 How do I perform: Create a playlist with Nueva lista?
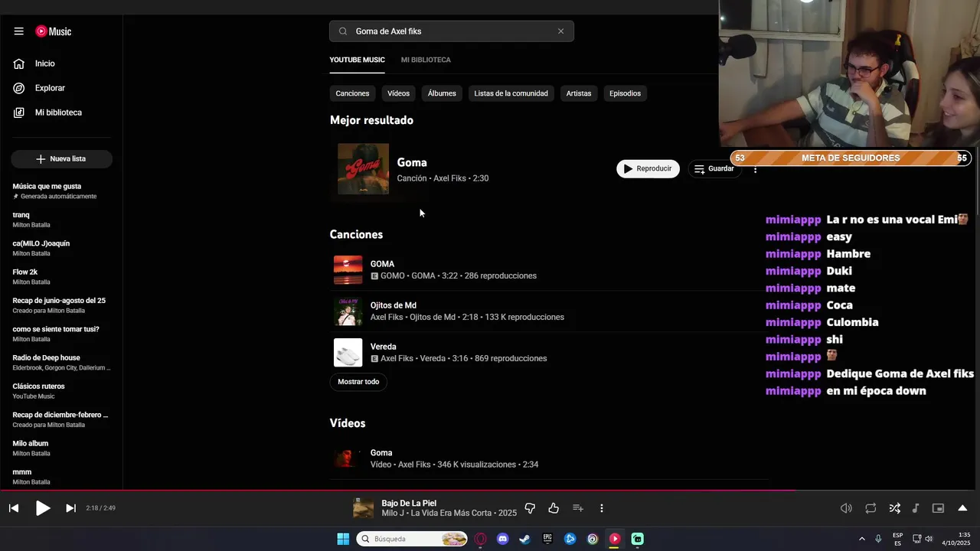(x=61, y=158)
